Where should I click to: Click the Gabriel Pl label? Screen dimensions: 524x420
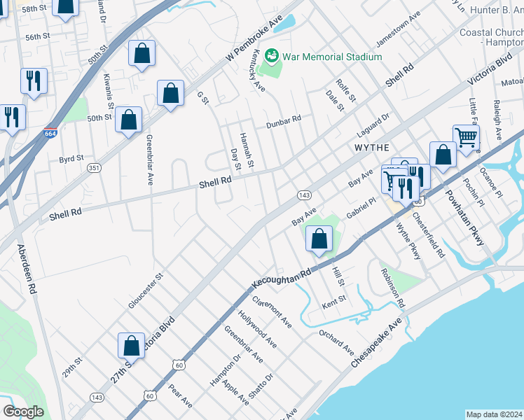(x=361, y=208)
